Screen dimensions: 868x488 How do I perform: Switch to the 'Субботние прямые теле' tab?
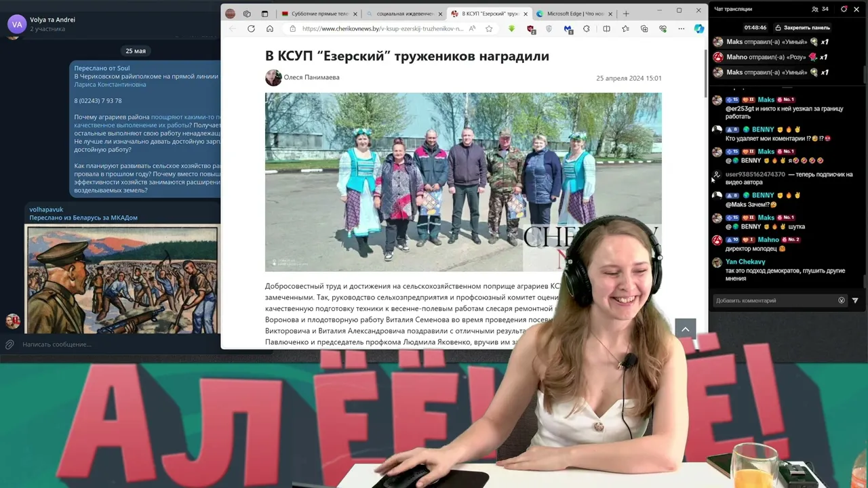point(319,14)
